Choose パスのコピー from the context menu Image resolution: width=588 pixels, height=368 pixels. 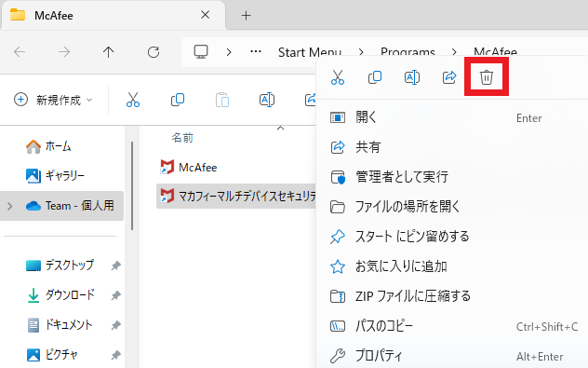[x=451, y=326]
